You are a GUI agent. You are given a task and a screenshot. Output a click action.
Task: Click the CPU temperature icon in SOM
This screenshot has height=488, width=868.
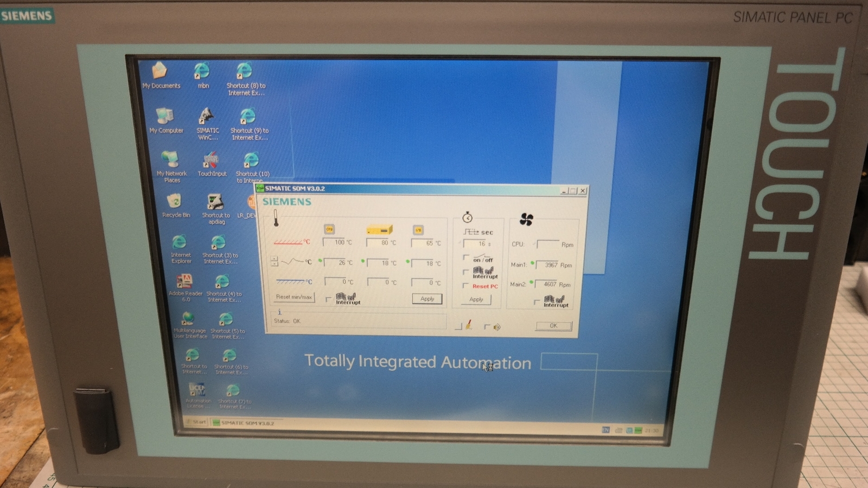329,229
